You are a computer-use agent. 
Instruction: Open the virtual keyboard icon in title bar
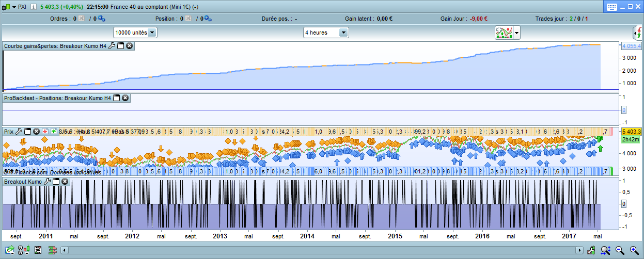(612, 7)
